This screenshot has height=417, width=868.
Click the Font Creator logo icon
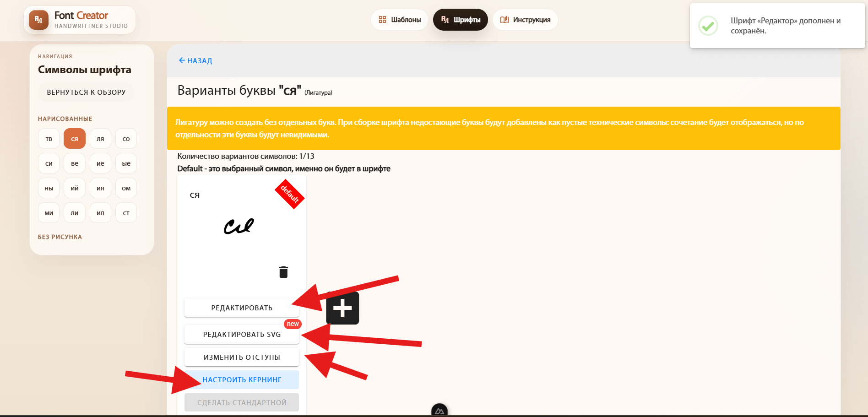coord(38,20)
